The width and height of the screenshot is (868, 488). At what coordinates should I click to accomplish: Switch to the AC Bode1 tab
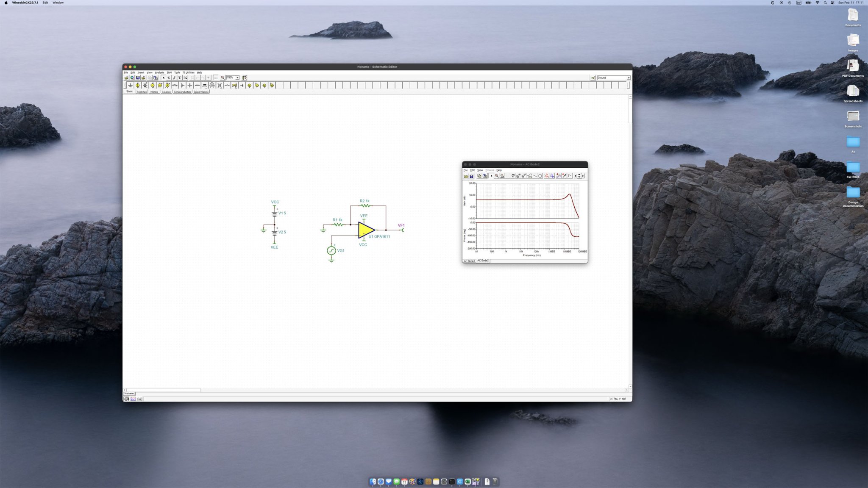click(x=469, y=261)
